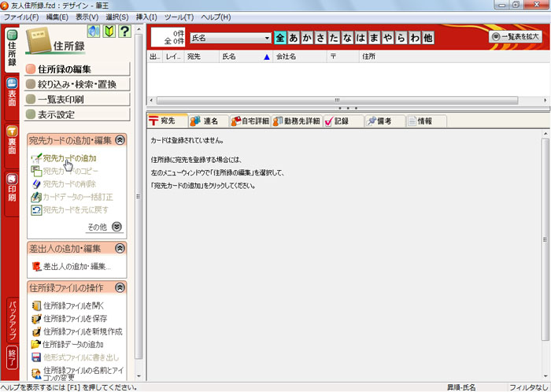The width and height of the screenshot is (551, 392).
Task: Click the green beginner mark icon
Action: click(109, 32)
